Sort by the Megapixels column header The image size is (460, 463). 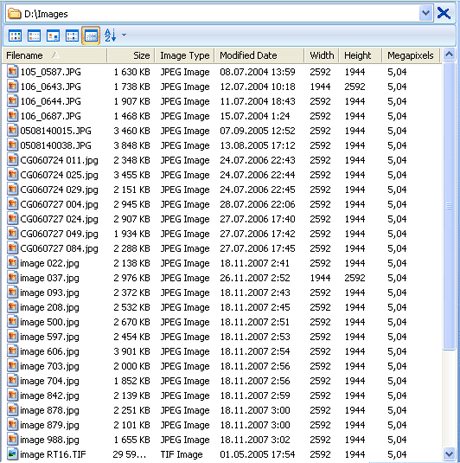pos(411,55)
